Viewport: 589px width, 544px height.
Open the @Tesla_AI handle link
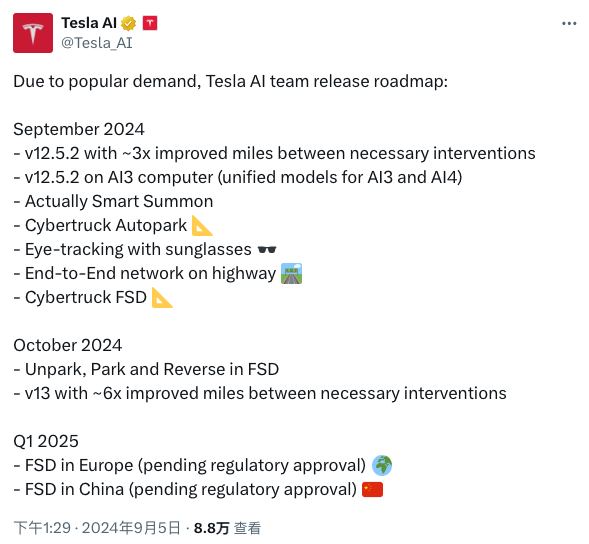pyautogui.click(x=97, y=43)
